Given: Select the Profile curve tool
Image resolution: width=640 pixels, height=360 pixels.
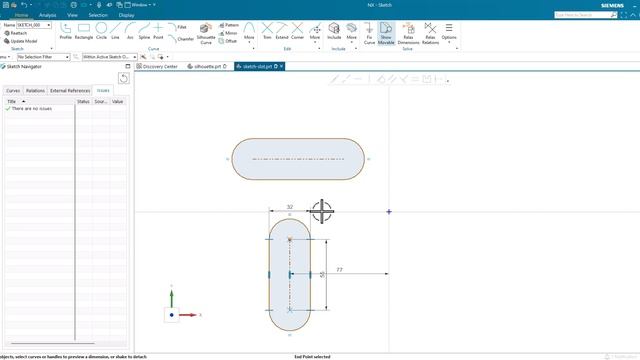Looking at the screenshot, I should point(65,31).
